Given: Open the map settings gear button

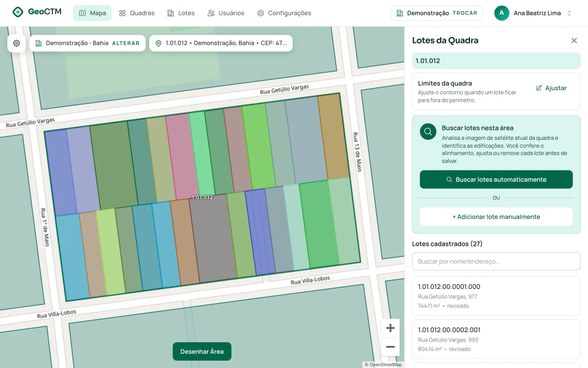Looking at the screenshot, I should (17, 43).
